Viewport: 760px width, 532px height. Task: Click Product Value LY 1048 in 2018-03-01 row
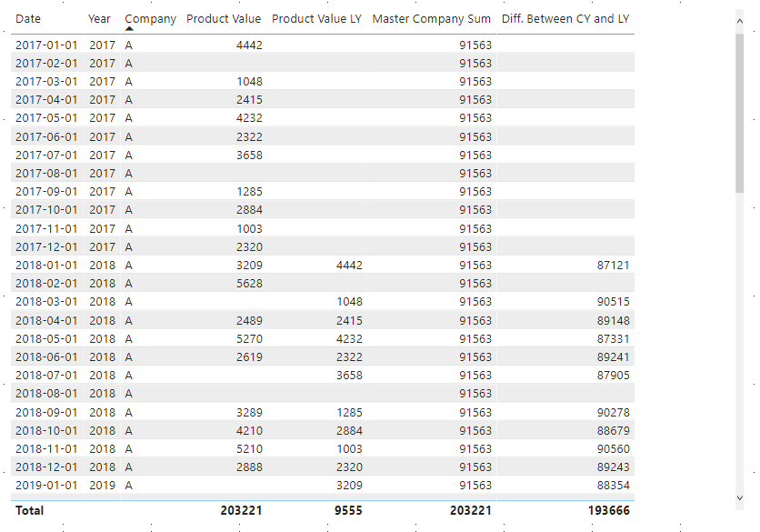tap(349, 302)
